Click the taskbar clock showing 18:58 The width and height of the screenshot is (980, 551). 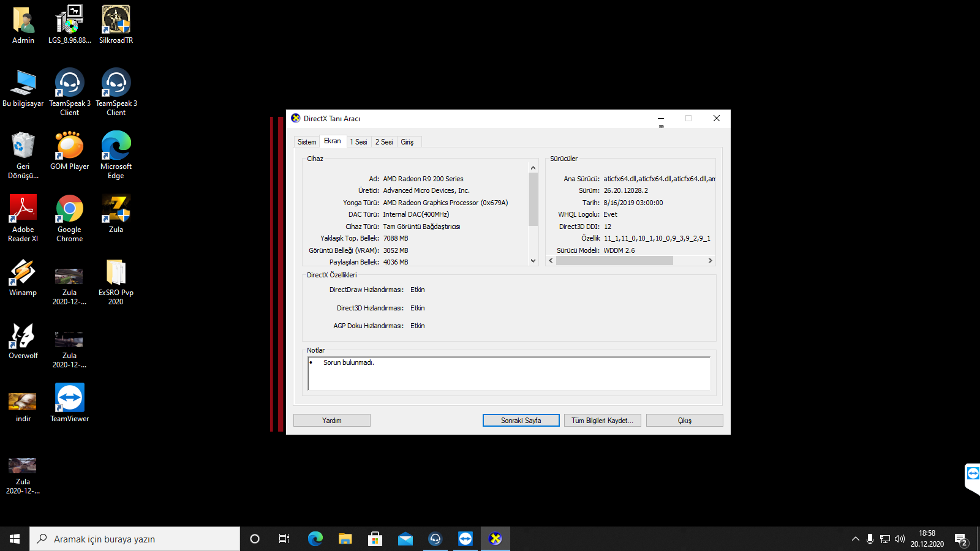[927, 539]
